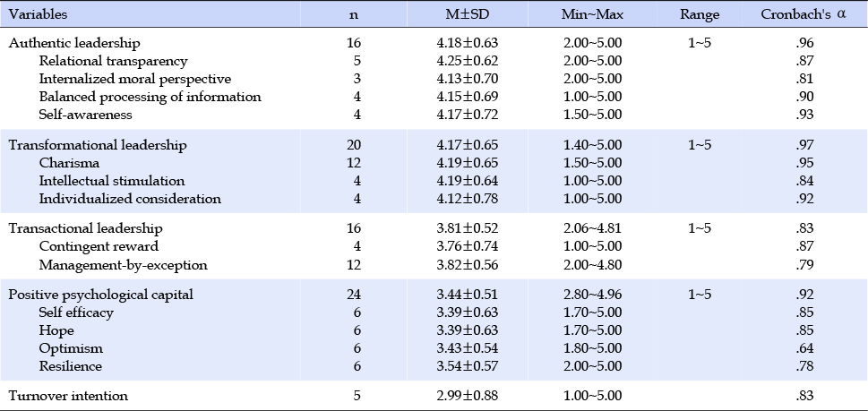The width and height of the screenshot is (868, 411).
Task: Click Management-by-exception label
Action: (124, 265)
